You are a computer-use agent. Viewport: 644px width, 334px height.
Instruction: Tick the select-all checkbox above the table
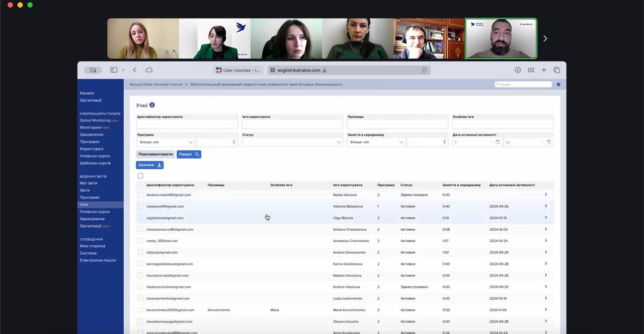coord(140,176)
